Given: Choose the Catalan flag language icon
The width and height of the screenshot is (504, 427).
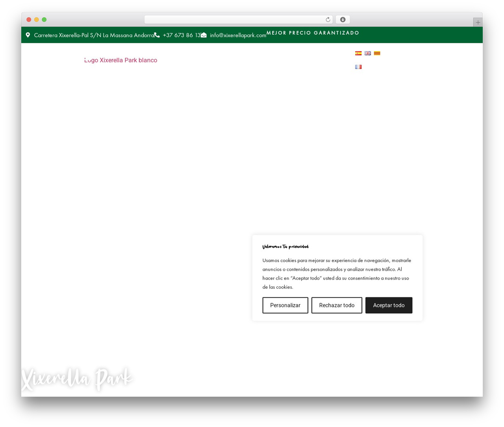Looking at the screenshot, I should [x=377, y=53].
